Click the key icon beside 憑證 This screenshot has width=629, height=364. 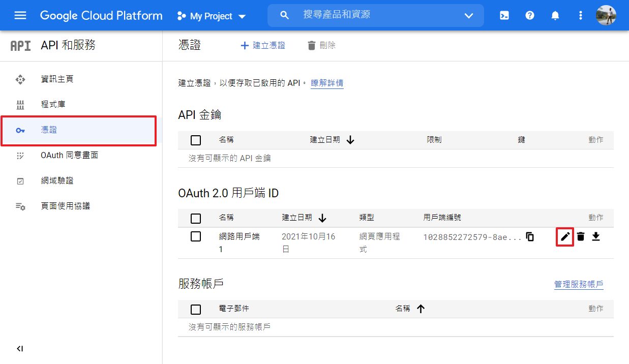(x=20, y=131)
